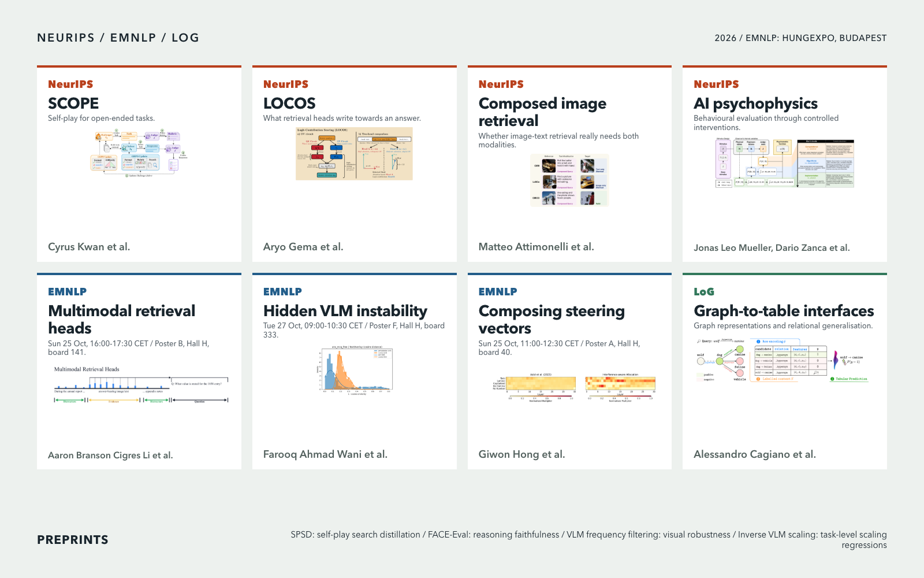This screenshot has height=578, width=924.
Task: Click author 'Cyrus Kwan et al.'
Action: [89, 247]
